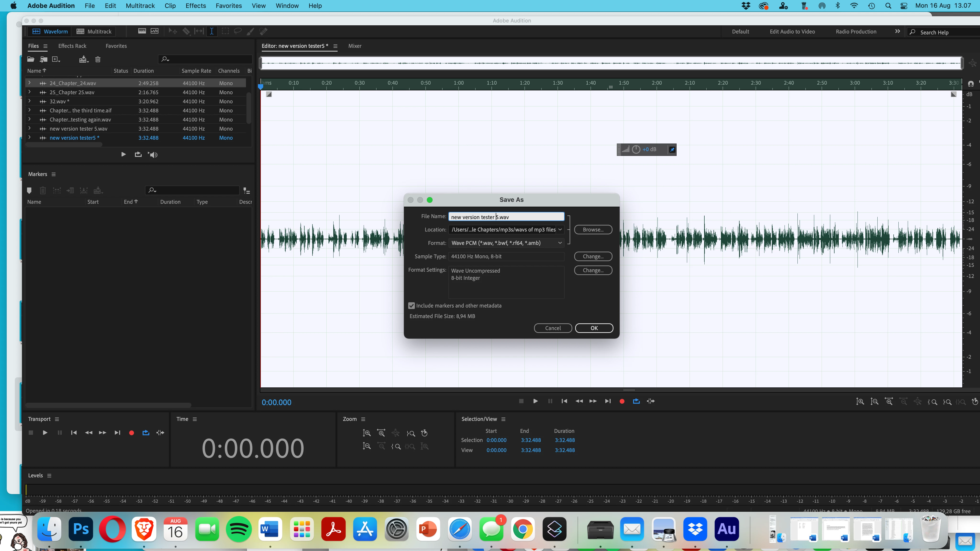
Task: Uncheck Include markers and other metadata
Action: point(411,306)
